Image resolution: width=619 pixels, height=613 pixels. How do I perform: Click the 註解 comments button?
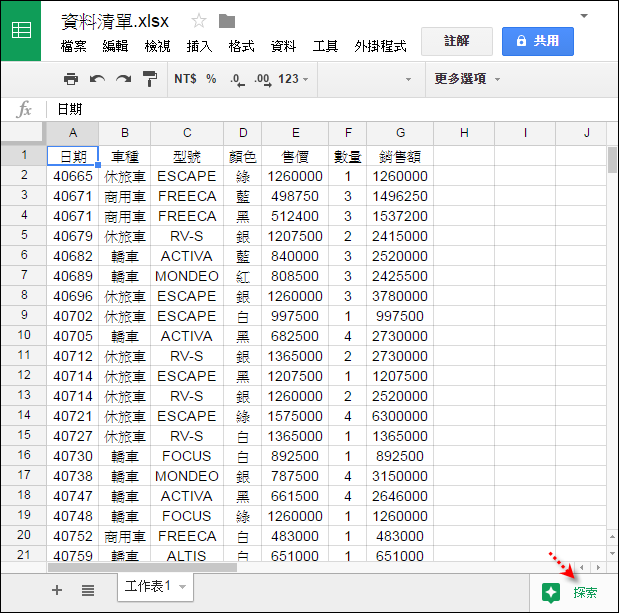pos(457,41)
